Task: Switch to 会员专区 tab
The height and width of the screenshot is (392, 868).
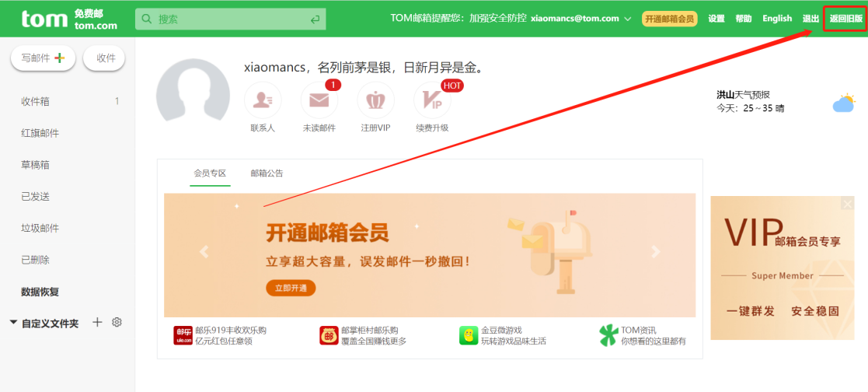Action: coord(210,173)
